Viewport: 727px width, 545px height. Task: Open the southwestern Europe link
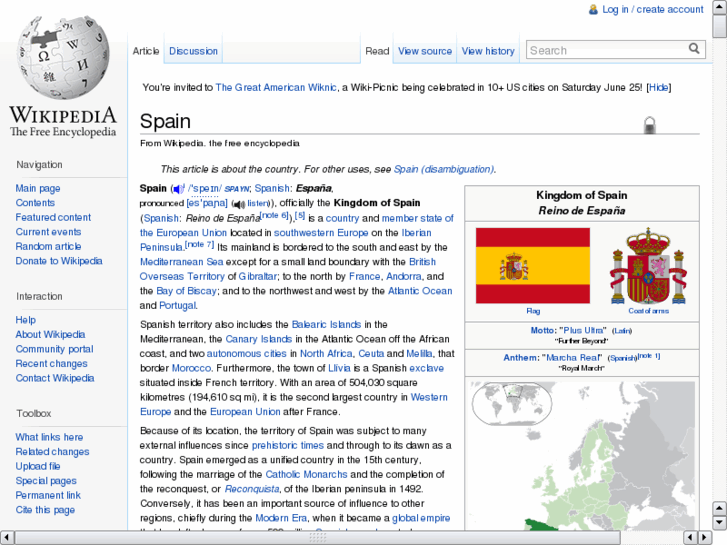(x=321, y=232)
